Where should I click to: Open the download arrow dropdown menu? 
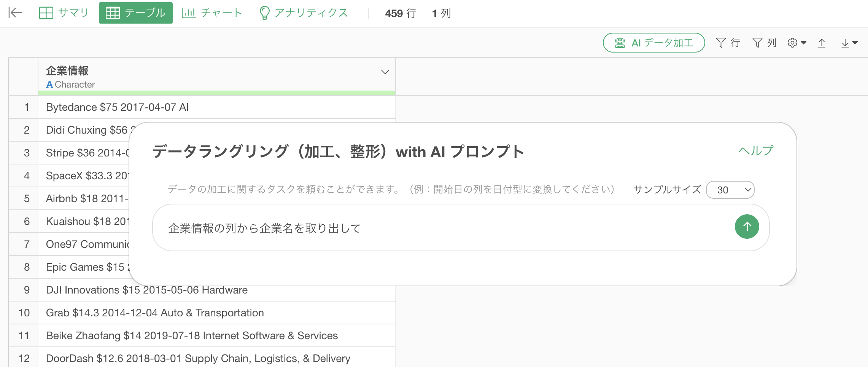tap(849, 43)
